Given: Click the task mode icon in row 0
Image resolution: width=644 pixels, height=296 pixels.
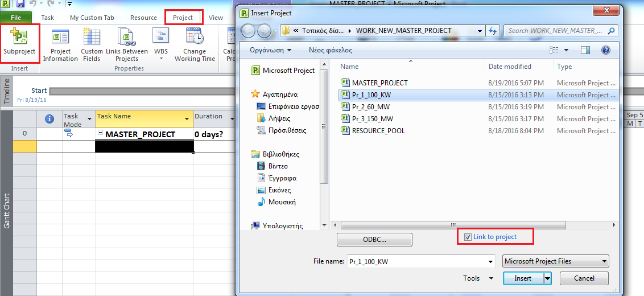Looking at the screenshot, I should pyautogui.click(x=69, y=133).
